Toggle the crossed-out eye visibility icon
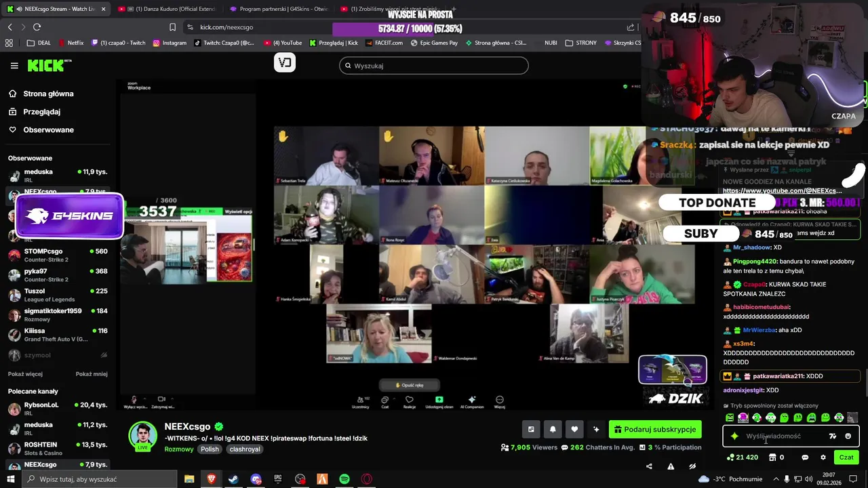 [x=692, y=466]
